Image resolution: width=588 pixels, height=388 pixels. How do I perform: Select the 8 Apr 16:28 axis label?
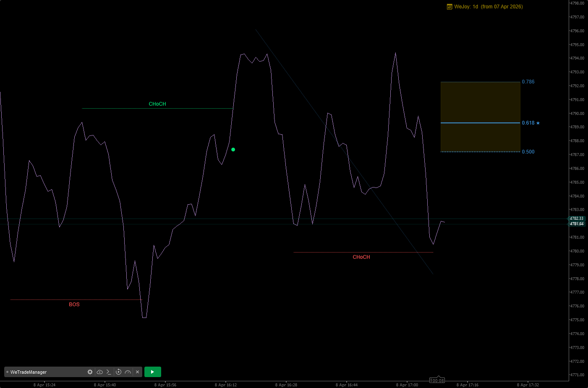pos(286,384)
